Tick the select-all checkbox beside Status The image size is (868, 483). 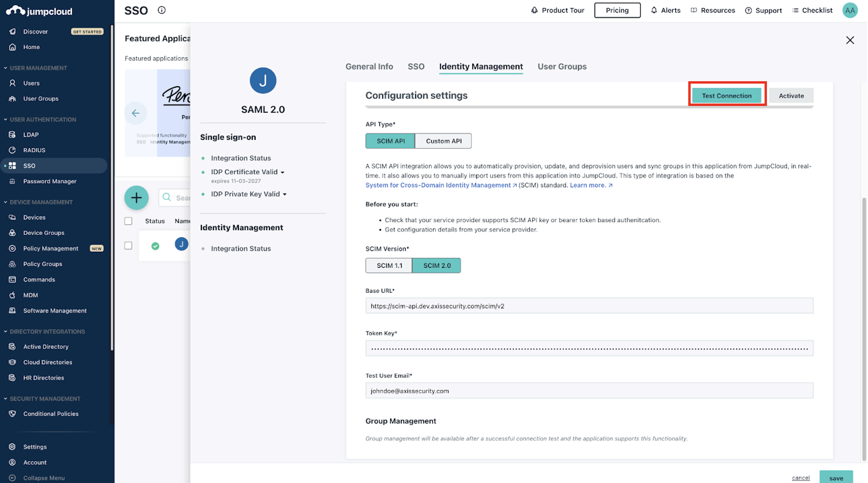(x=128, y=221)
